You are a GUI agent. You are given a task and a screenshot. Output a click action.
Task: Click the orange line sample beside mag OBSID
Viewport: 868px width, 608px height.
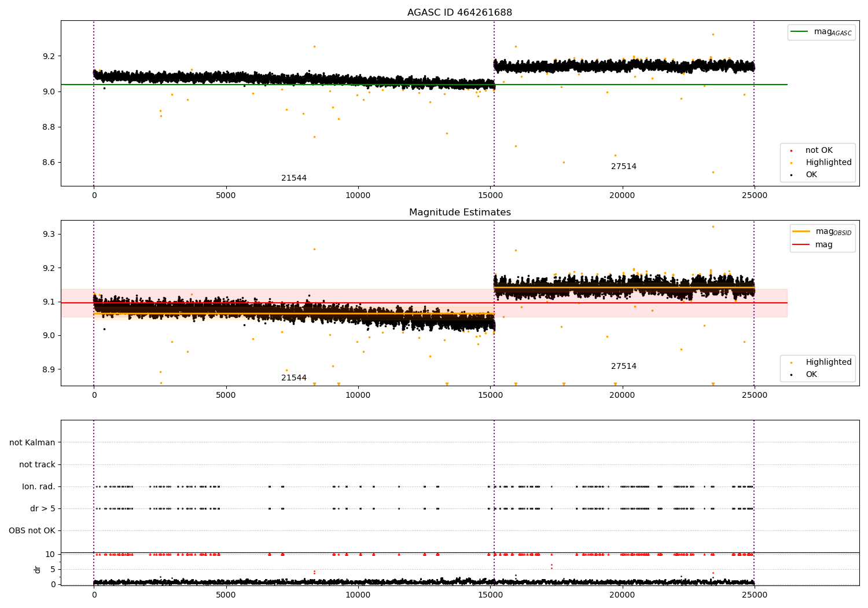801,232
